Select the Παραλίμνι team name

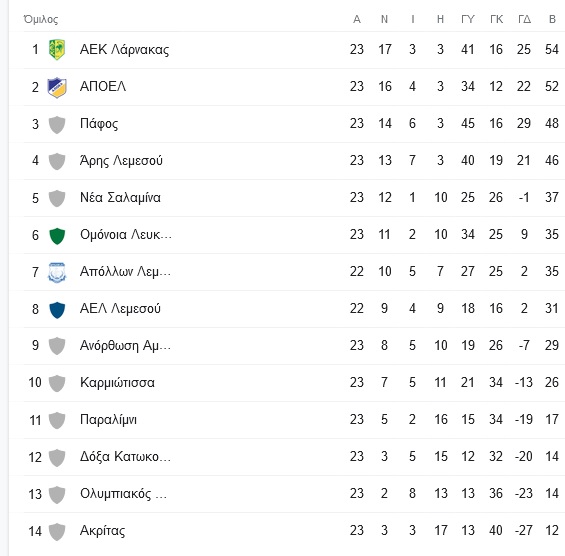click(x=108, y=420)
